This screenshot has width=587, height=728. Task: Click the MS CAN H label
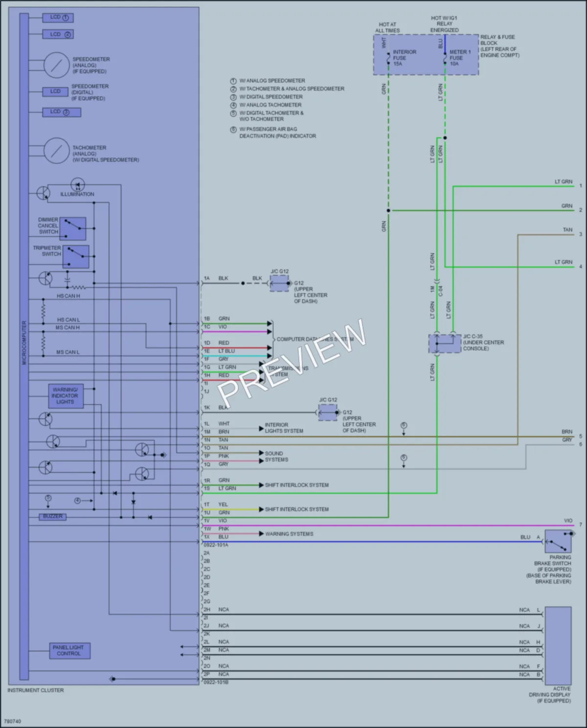tap(68, 328)
